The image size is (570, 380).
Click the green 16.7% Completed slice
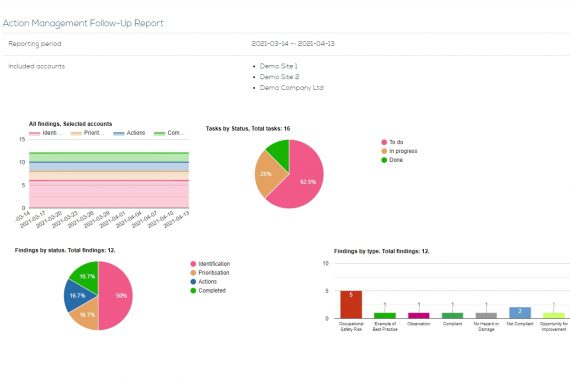click(x=87, y=276)
